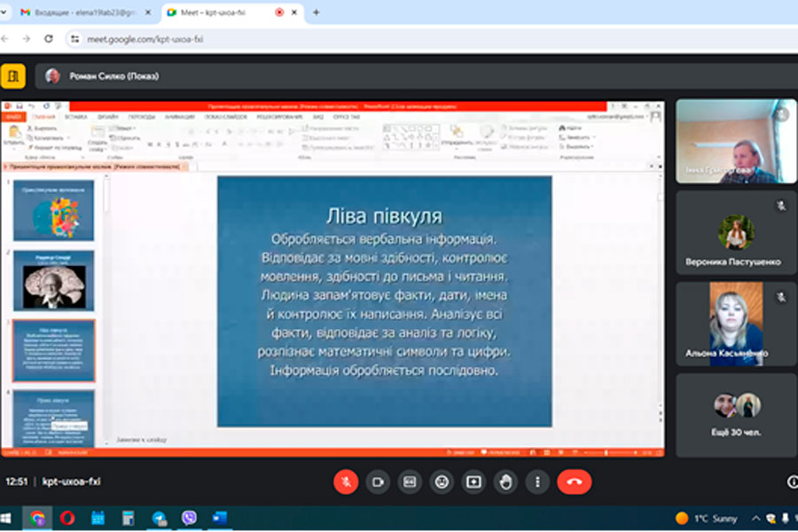Open ПОКАЗ СЛАЙДОВ tab in shared PowerPoint
This screenshot has width=798, height=532.
click(x=226, y=117)
